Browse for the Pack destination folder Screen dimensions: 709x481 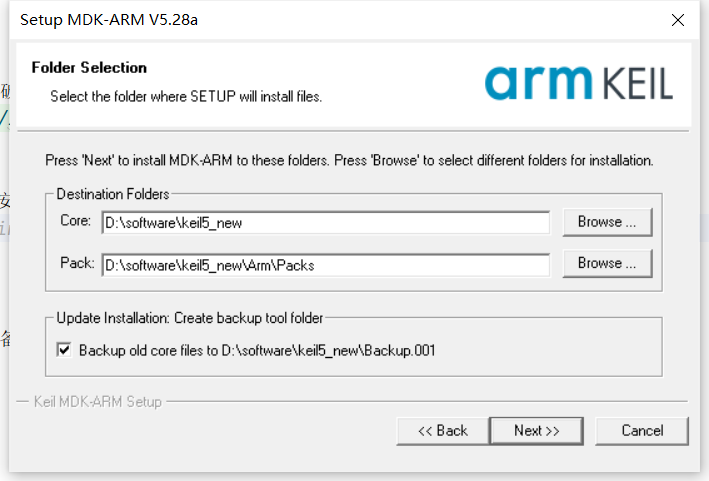tap(607, 263)
